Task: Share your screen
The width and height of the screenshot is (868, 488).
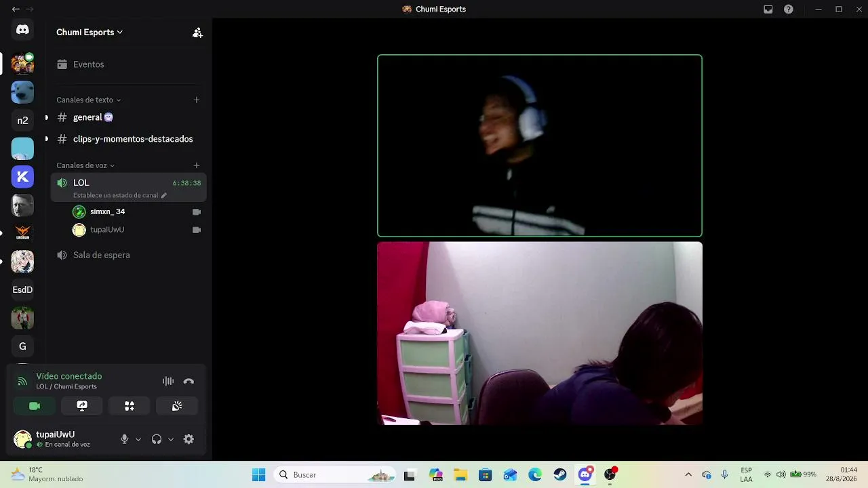Action: click(82, 406)
